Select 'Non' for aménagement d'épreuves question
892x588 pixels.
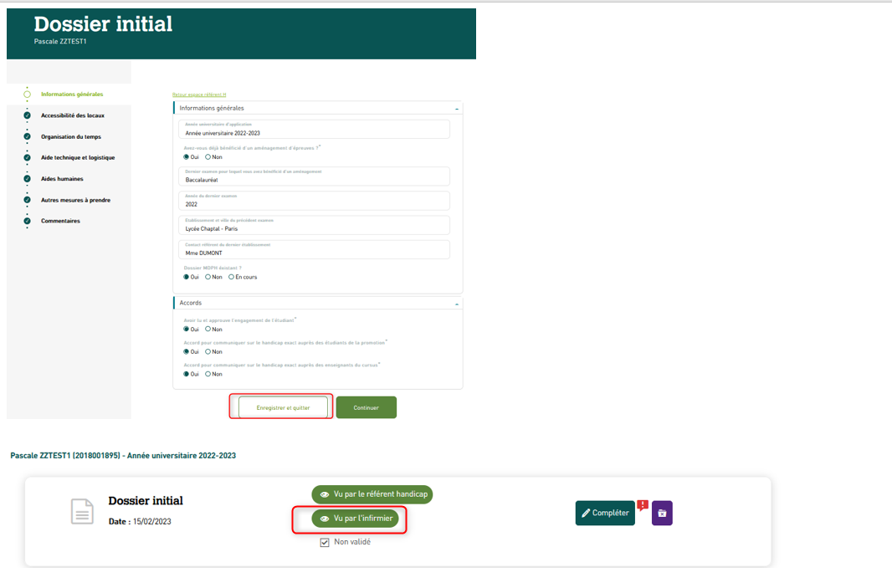click(208, 156)
